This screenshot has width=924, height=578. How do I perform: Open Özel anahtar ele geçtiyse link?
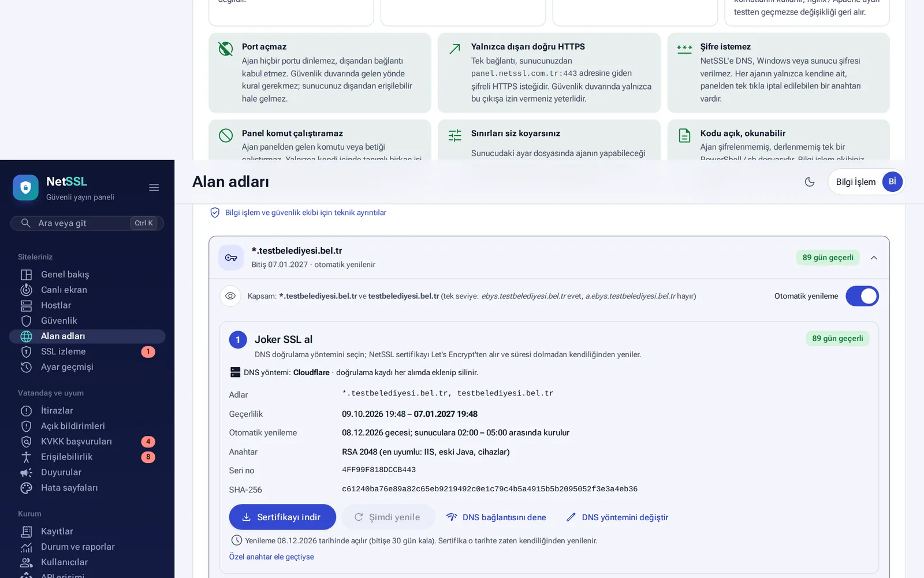271,557
